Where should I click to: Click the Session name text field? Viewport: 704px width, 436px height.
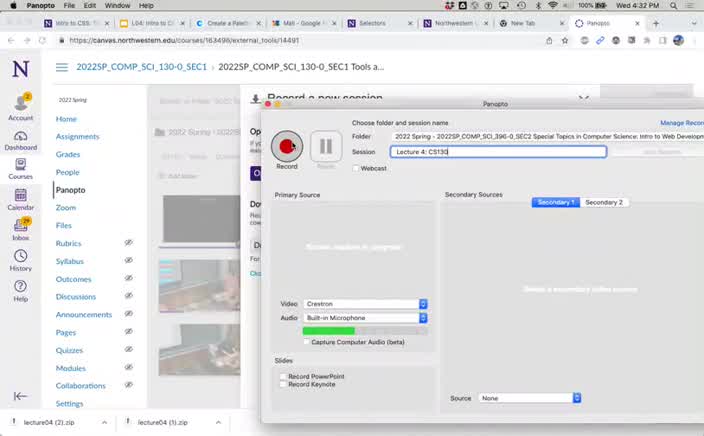click(x=498, y=152)
